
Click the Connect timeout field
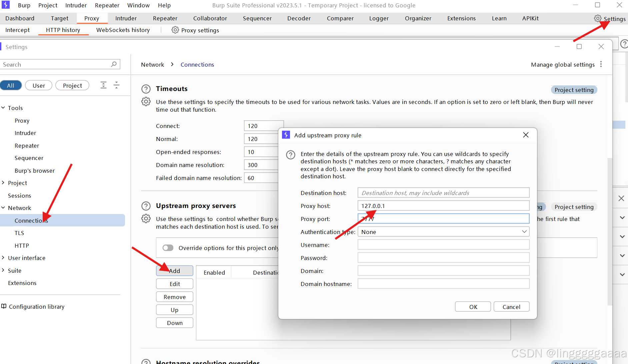(263, 126)
